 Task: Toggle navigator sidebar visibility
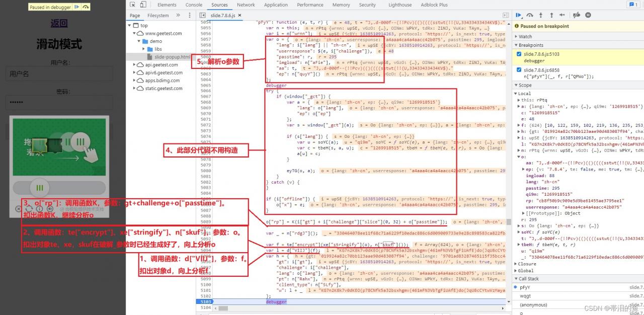(x=202, y=16)
